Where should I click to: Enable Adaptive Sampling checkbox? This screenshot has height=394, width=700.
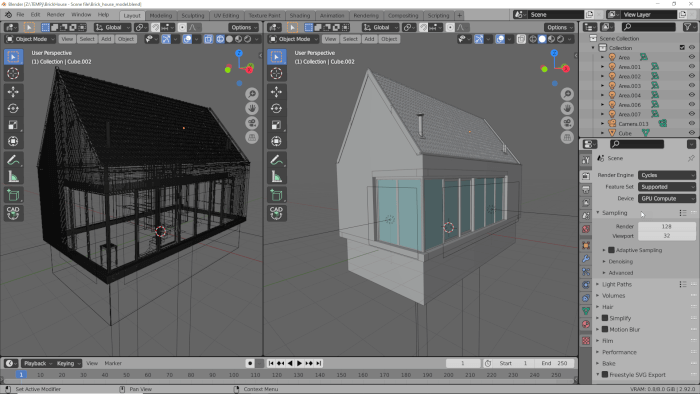pyautogui.click(x=611, y=250)
